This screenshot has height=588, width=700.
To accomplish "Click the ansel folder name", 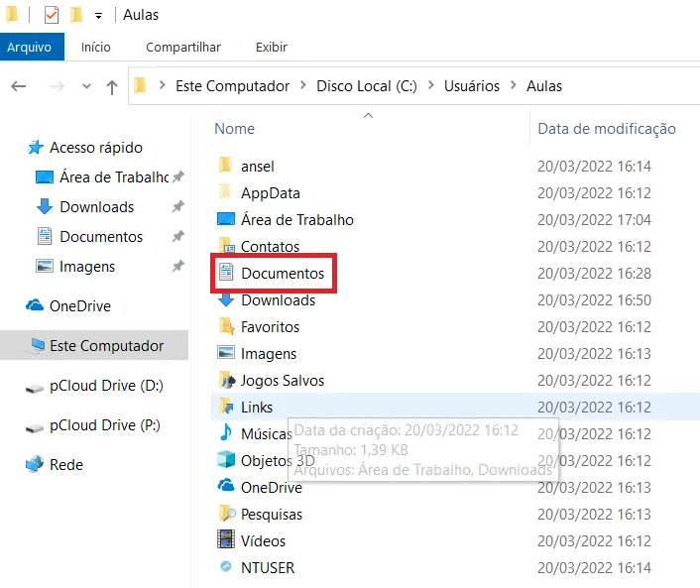I will [x=258, y=167].
